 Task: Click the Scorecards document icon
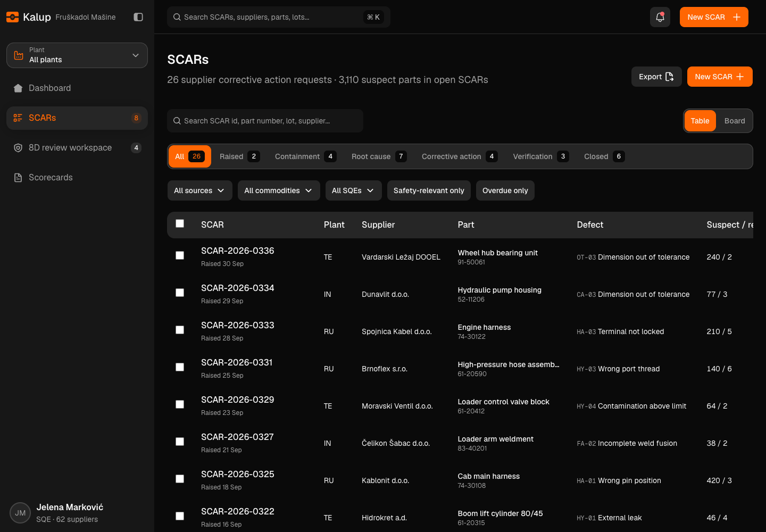pos(18,178)
